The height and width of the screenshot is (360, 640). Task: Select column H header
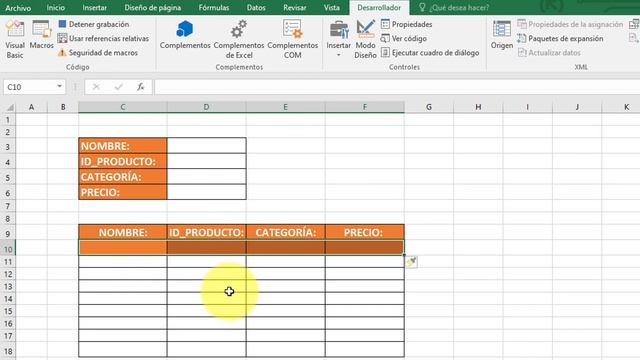[x=478, y=107]
